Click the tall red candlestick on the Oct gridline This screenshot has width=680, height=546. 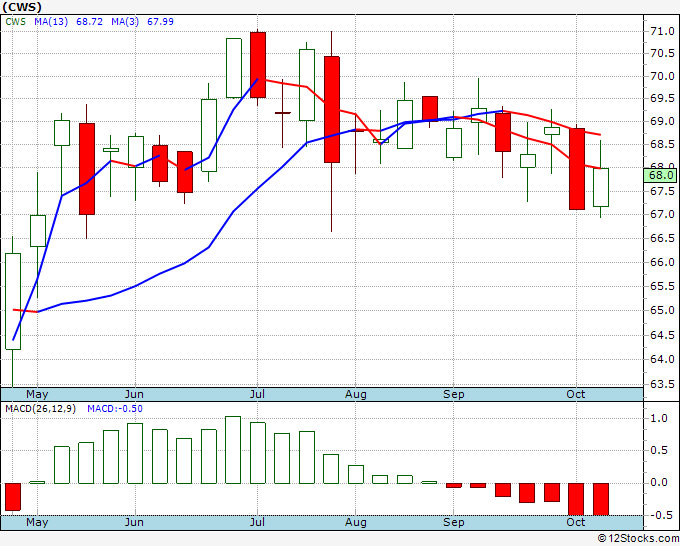pos(577,169)
